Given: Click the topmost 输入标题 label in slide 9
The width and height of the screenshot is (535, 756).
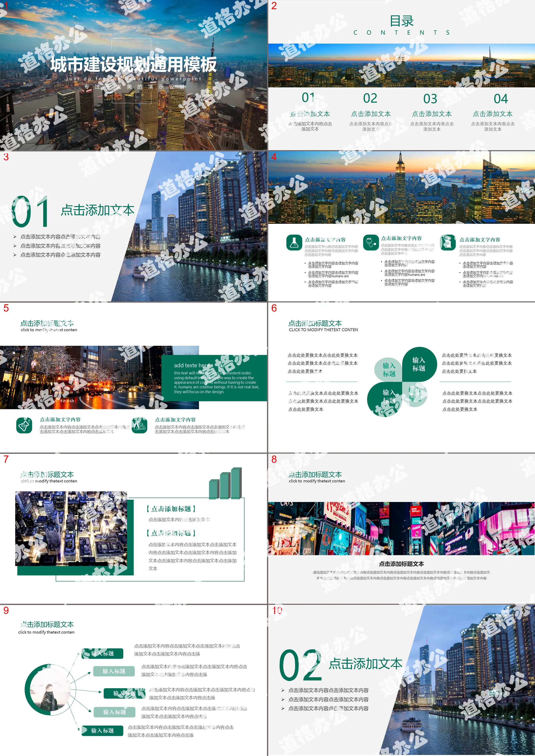Looking at the screenshot, I should [x=102, y=654].
